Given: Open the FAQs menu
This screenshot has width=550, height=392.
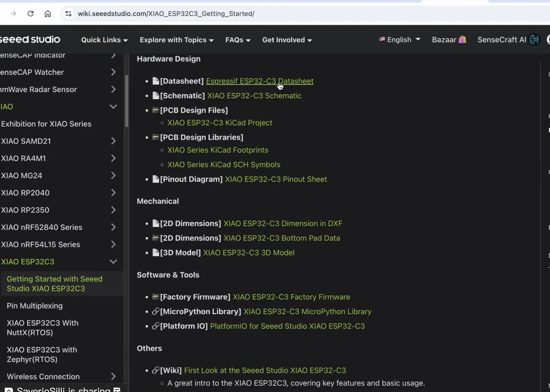Looking at the screenshot, I should click(238, 40).
